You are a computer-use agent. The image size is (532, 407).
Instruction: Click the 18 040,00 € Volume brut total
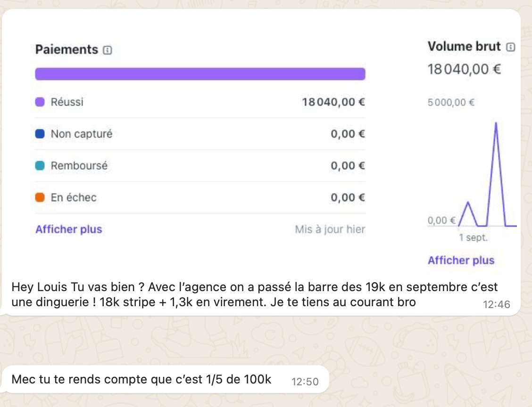coord(464,69)
